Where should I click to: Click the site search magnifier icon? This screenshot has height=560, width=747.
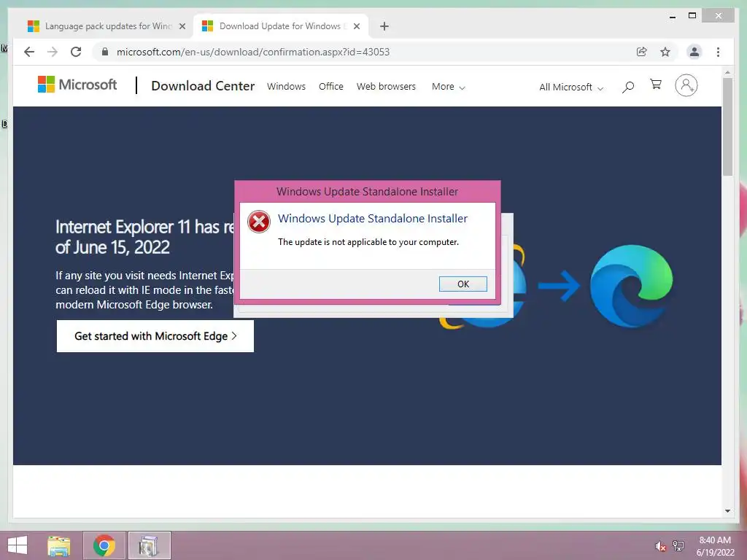pyautogui.click(x=628, y=87)
